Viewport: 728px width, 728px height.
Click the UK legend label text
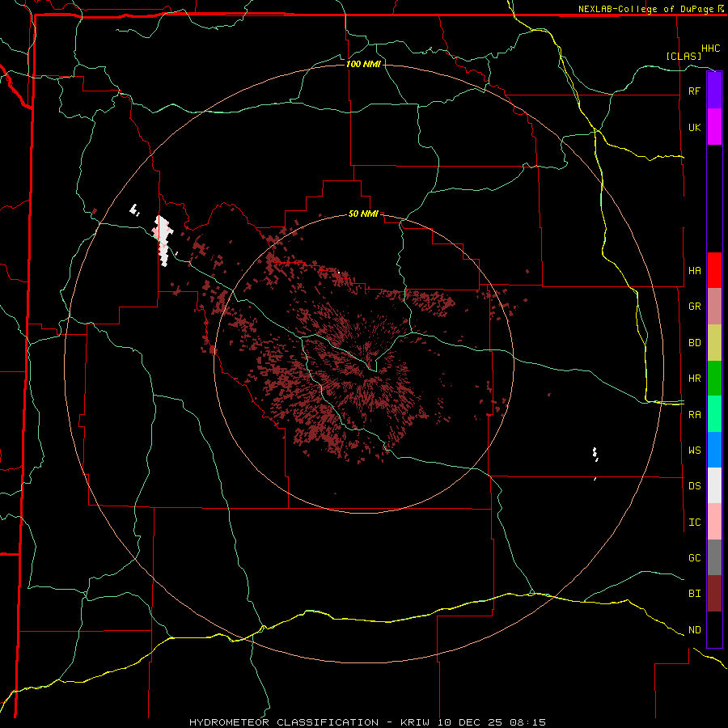tap(694, 127)
